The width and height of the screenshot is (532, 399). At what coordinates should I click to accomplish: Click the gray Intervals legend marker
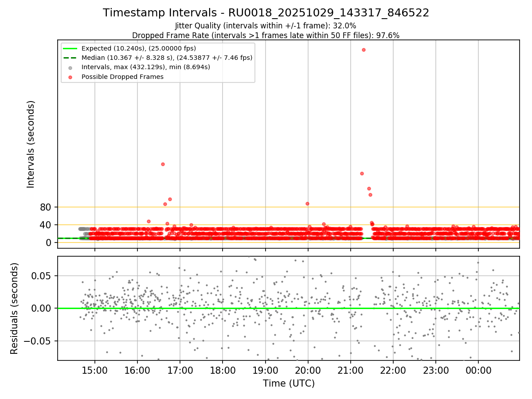click(x=70, y=67)
